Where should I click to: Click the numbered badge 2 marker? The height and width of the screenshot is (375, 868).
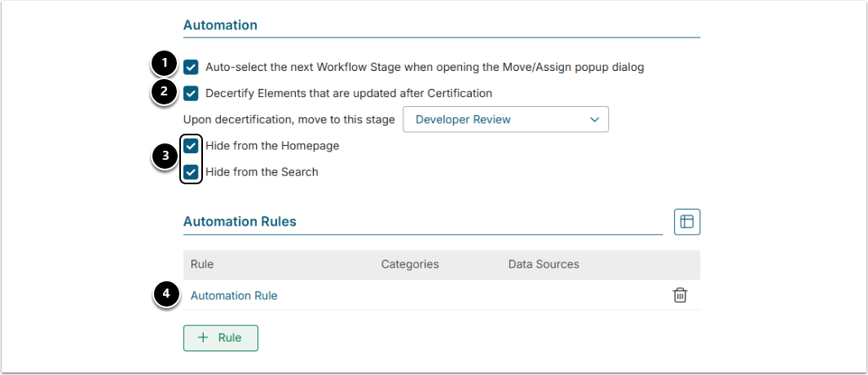[x=165, y=91]
